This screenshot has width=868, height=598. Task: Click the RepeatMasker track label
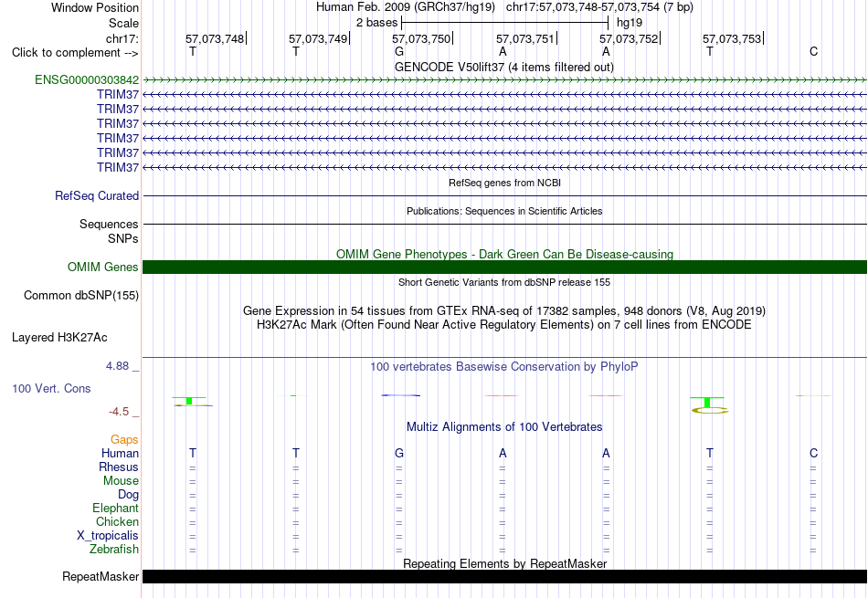(x=101, y=576)
